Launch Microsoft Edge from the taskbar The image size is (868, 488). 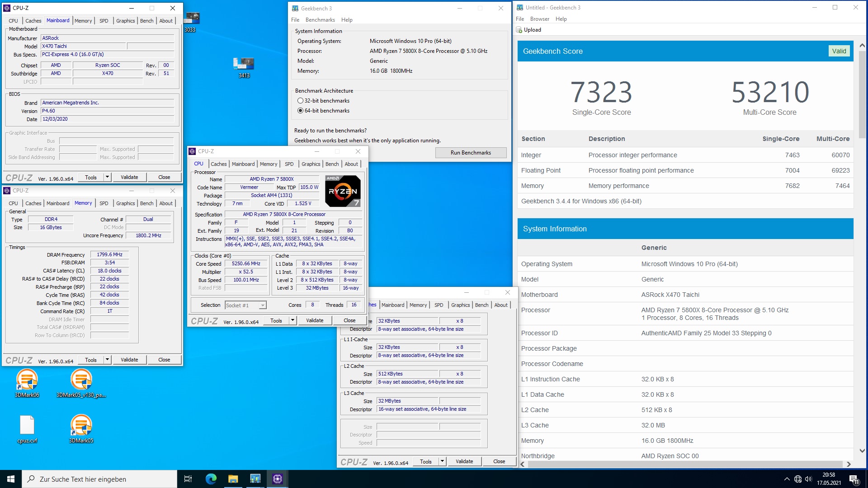(x=211, y=479)
